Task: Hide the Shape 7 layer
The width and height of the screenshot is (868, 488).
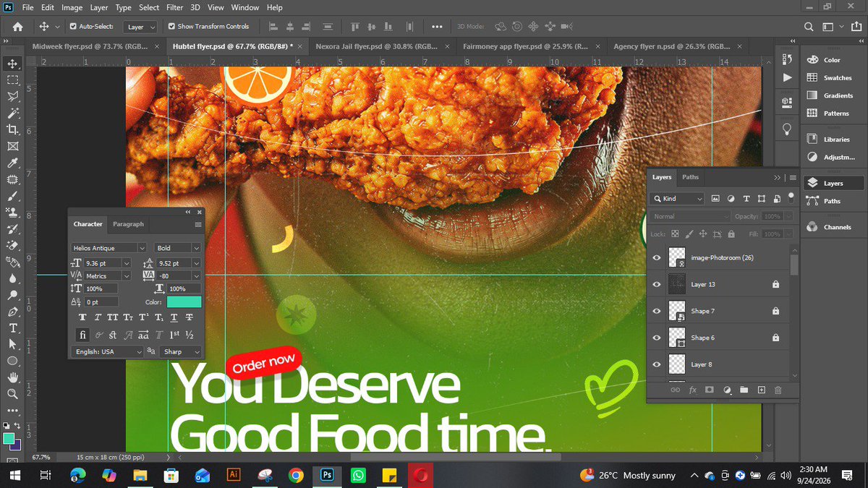Action: coord(657,312)
